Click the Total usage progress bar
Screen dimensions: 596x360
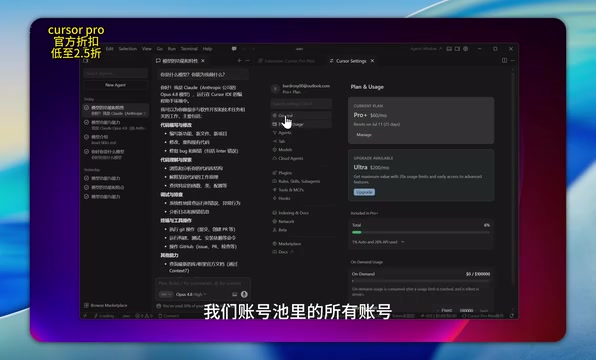[421, 232]
